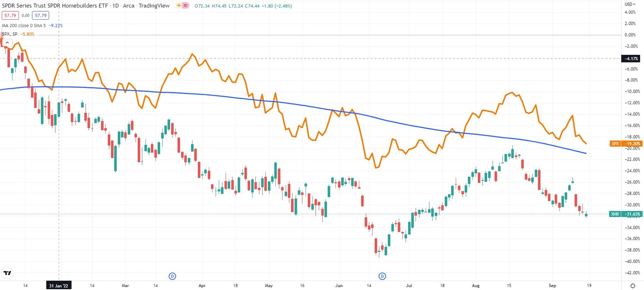Open the dividend D marker below April
644x290 pixels.
172,276
